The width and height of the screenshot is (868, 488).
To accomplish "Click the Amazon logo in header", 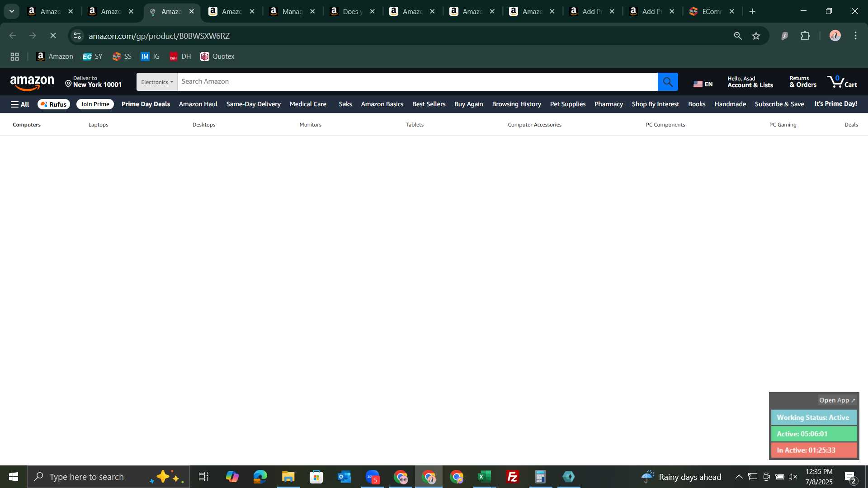I will pos(32,83).
